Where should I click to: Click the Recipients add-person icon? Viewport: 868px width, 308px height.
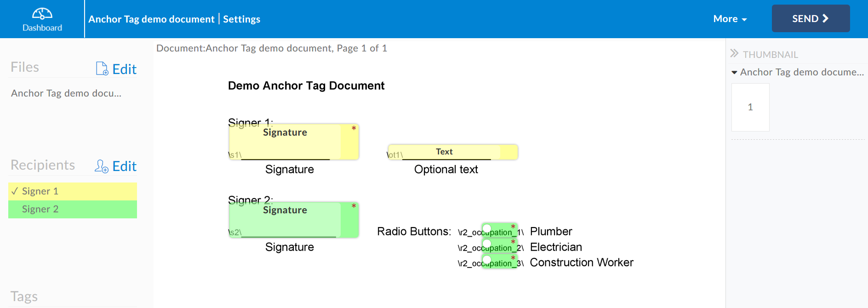tap(102, 166)
